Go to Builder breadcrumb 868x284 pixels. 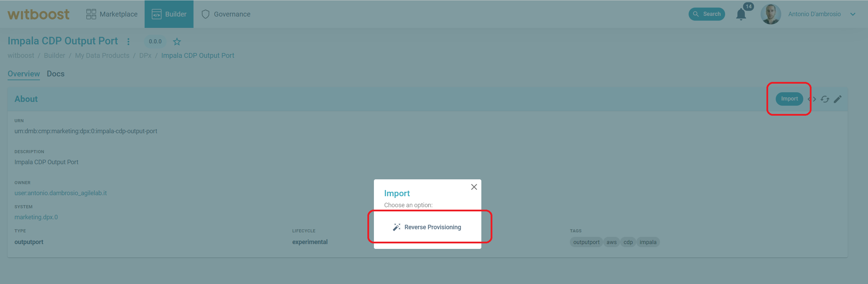(x=54, y=55)
